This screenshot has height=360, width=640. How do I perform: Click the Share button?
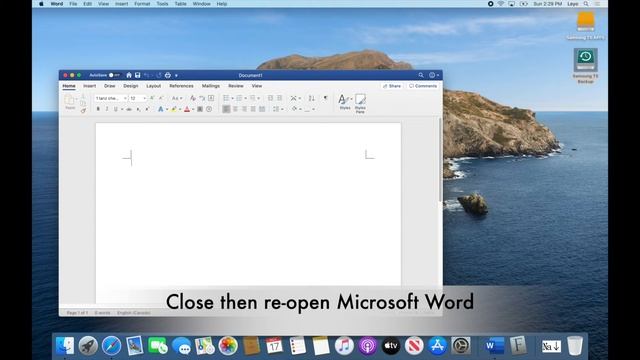[x=392, y=86]
